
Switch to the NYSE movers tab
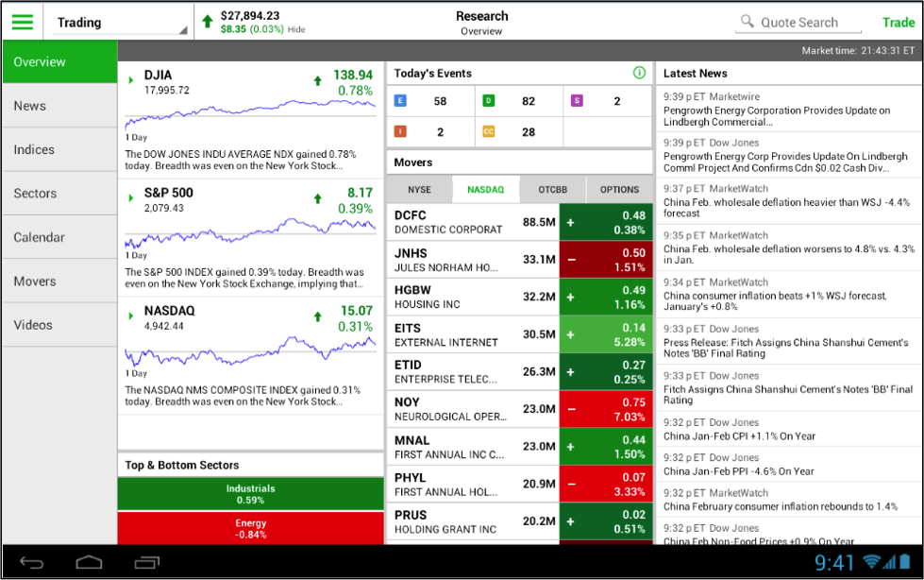coord(420,190)
